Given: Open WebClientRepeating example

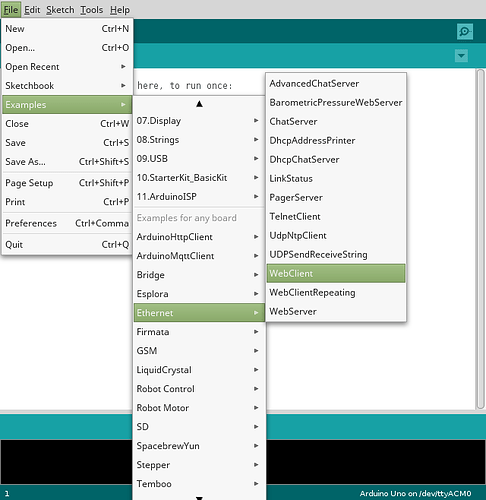Looking at the screenshot, I should click(336, 293).
